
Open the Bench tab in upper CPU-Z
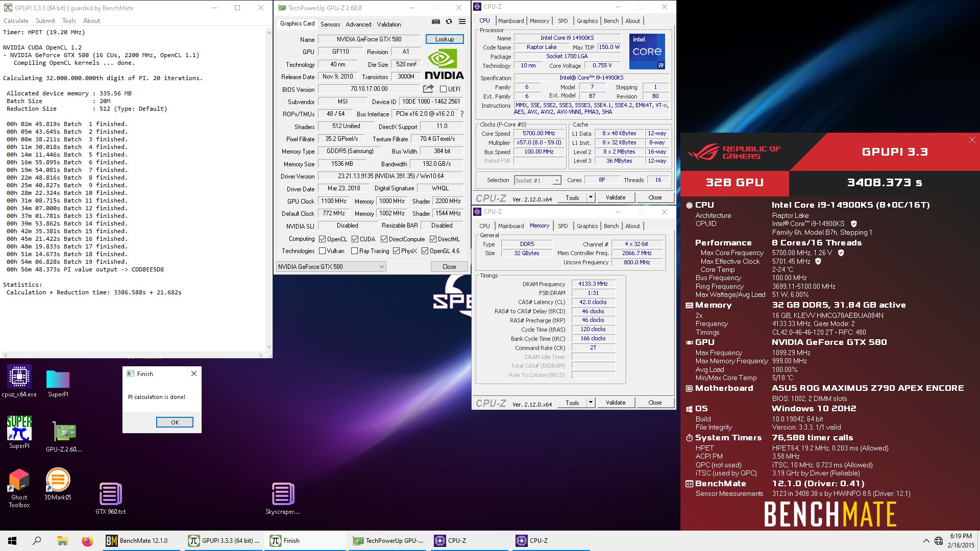611,21
